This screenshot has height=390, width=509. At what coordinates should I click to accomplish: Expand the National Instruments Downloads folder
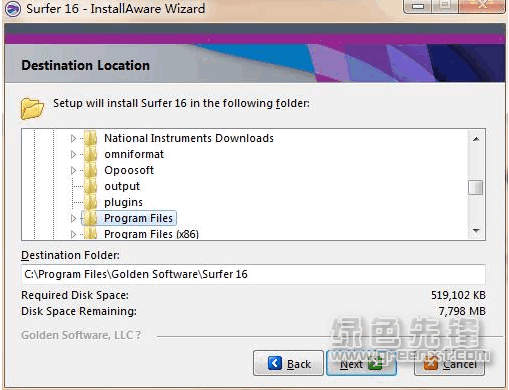pos(73,138)
